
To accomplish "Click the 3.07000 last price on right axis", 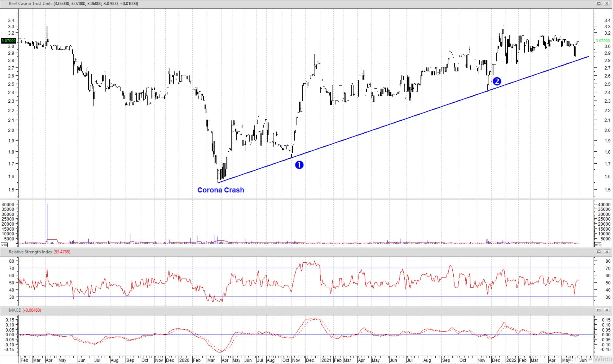I will click(x=602, y=41).
